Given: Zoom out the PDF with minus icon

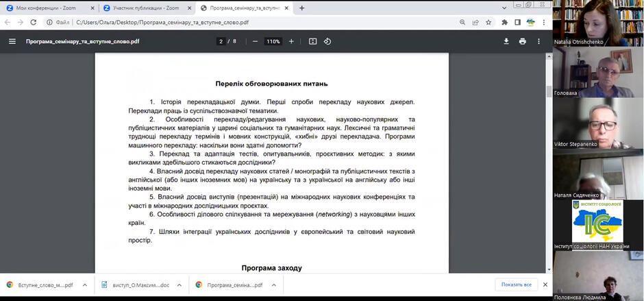Looking at the screenshot, I should tap(255, 42).
